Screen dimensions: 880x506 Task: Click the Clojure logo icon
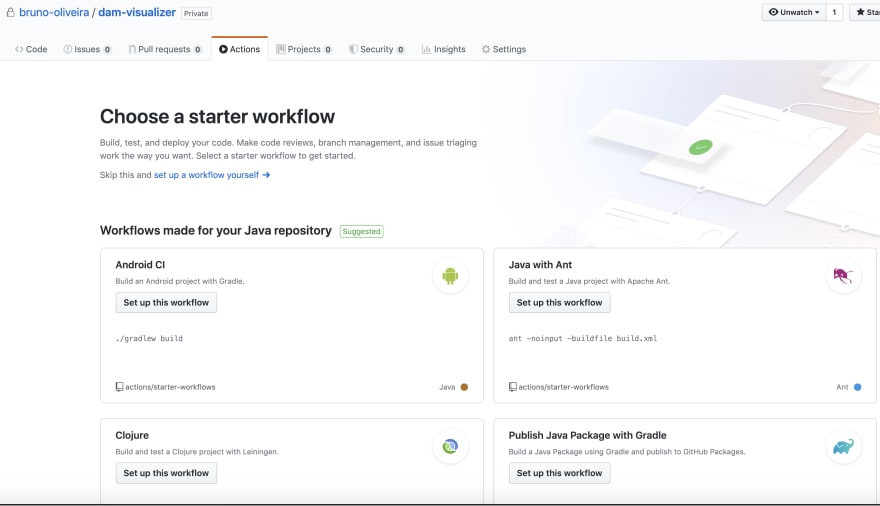(450, 447)
